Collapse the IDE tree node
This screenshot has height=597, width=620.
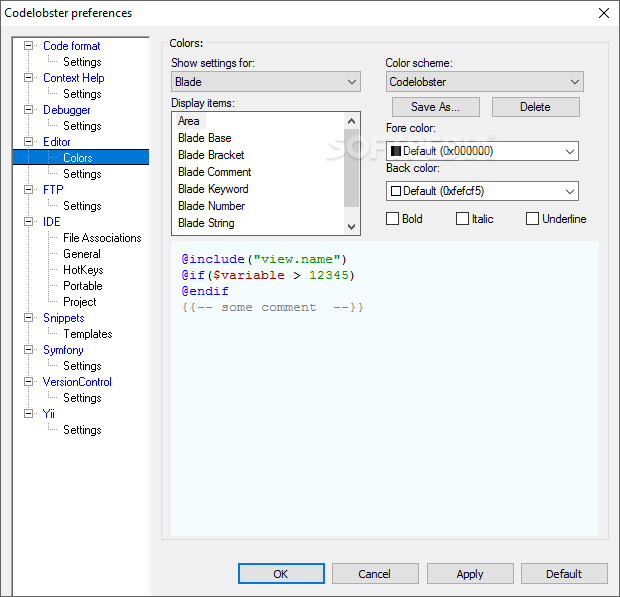[x=28, y=221]
